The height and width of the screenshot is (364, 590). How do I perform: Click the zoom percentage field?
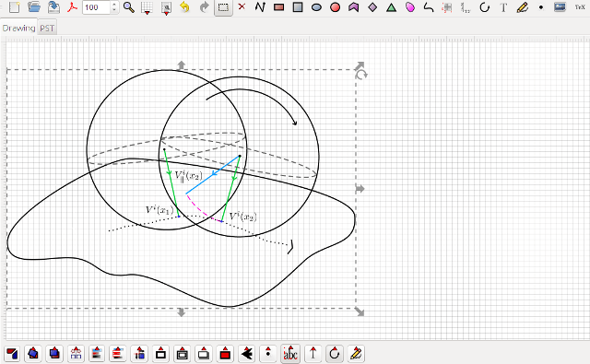pos(97,7)
